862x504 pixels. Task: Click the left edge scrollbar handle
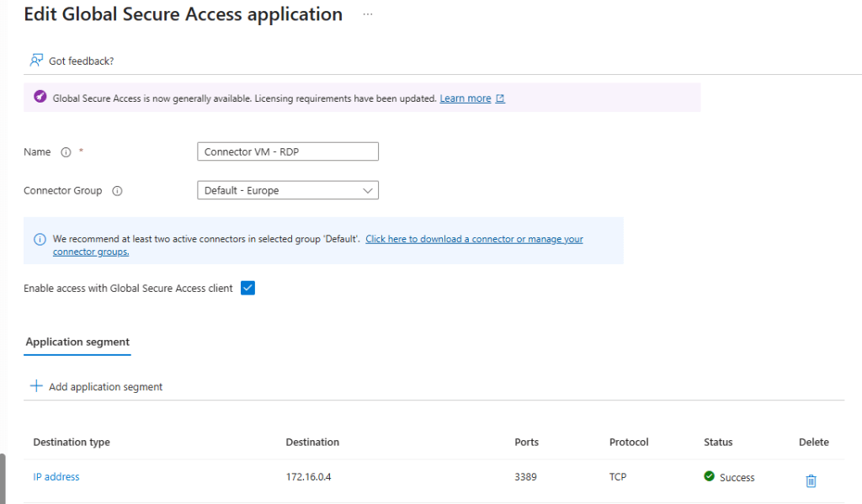pyautogui.click(x=3, y=478)
